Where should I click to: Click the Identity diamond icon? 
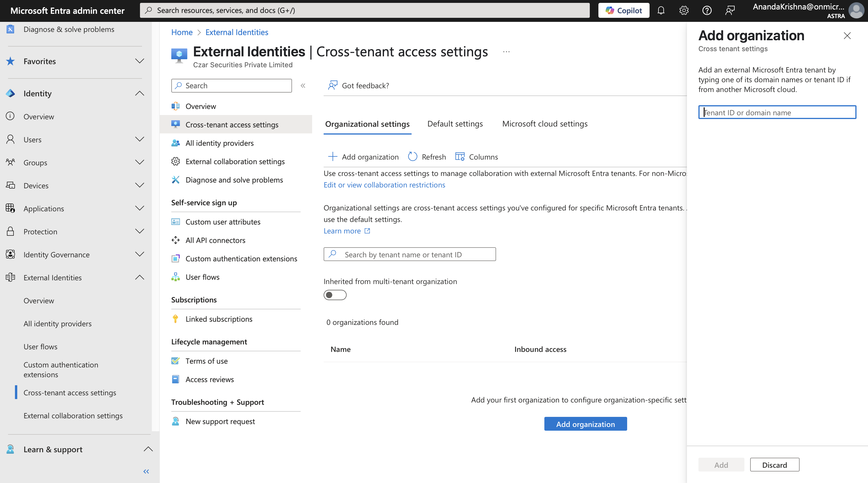[10, 93]
